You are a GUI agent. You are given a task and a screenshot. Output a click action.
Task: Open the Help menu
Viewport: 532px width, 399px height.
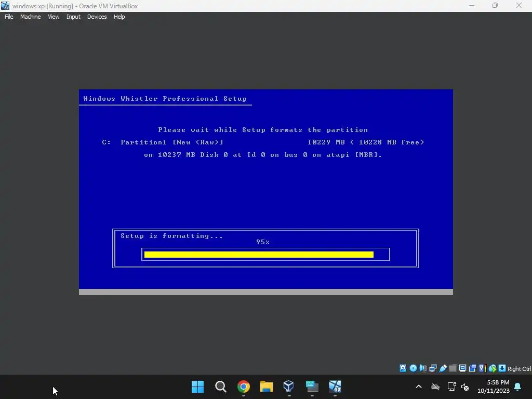tap(119, 17)
